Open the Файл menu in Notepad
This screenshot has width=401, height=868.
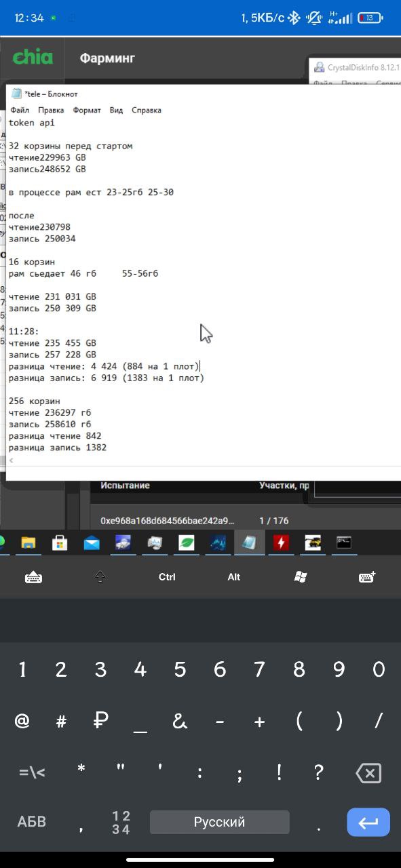pos(20,110)
